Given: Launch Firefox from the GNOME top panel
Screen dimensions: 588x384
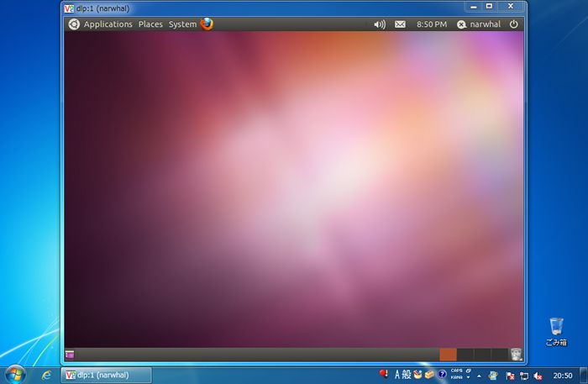Looking at the screenshot, I should pos(207,24).
